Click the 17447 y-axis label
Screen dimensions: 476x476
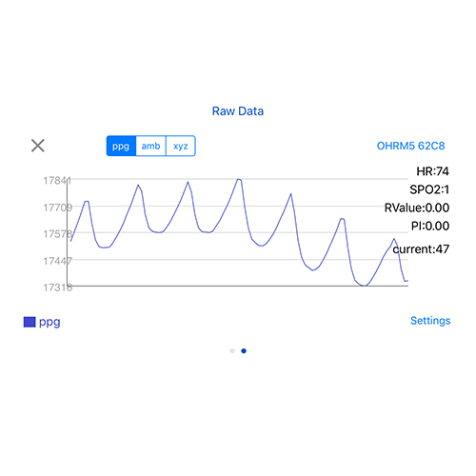58,261
